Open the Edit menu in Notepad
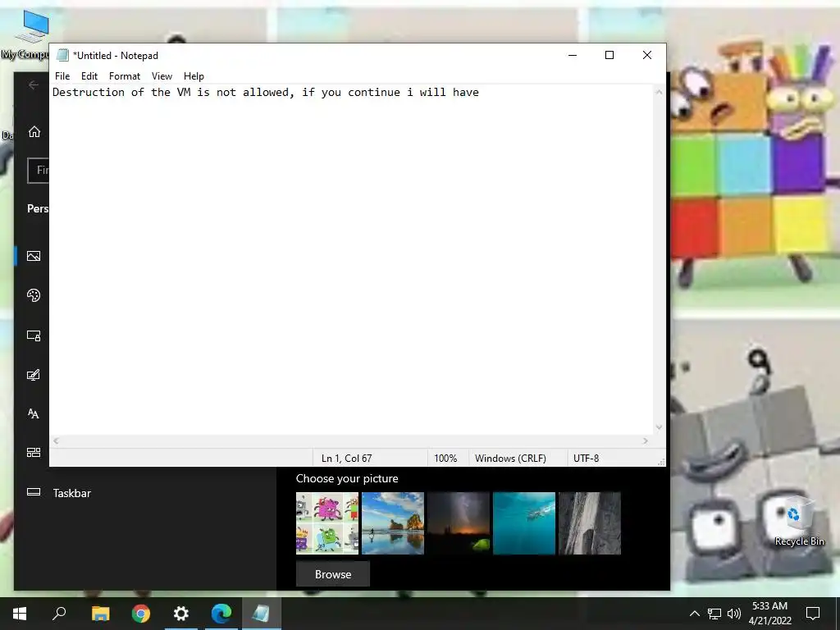This screenshot has height=630, width=840. pyautogui.click(x=89, y=76)
